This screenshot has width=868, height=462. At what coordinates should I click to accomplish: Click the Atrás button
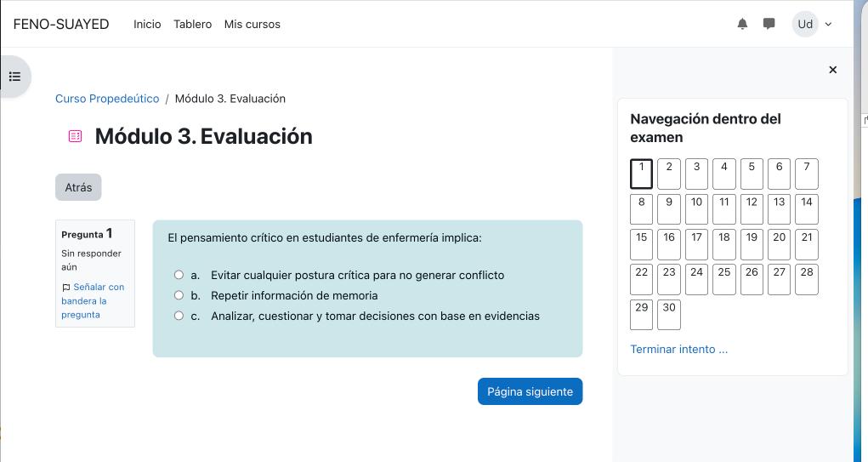point(78,187)
